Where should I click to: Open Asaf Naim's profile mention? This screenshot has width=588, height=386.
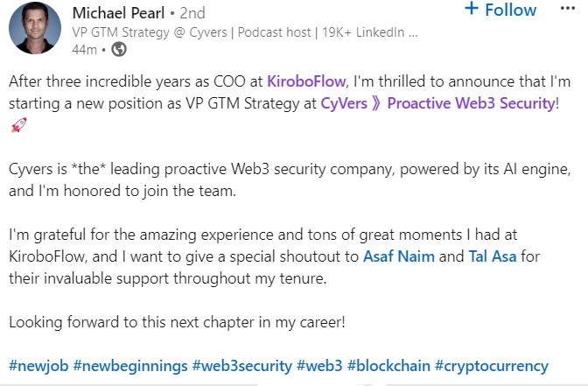[x=399, y=257]
